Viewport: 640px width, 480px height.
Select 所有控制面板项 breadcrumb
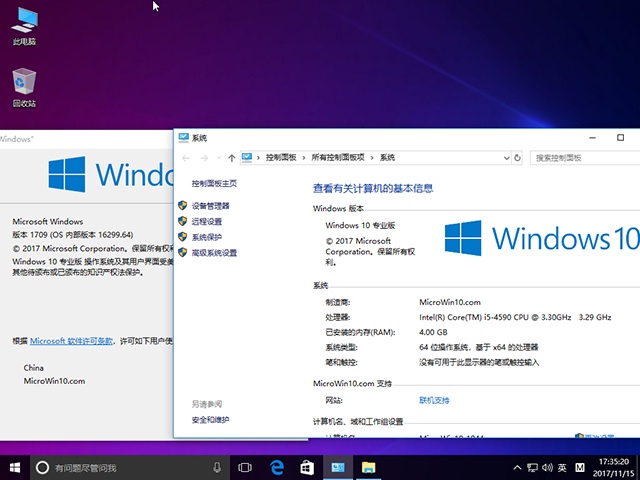tap(338, 158)
